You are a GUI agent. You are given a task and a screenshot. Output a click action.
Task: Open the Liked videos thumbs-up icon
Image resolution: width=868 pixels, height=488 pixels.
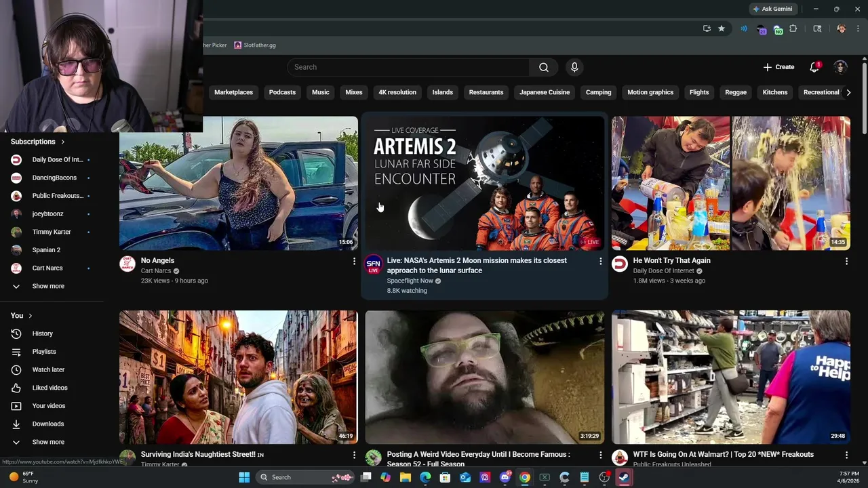point(16,388)
